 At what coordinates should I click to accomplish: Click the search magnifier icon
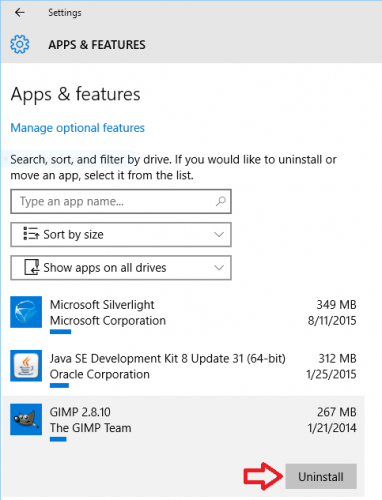220,201
